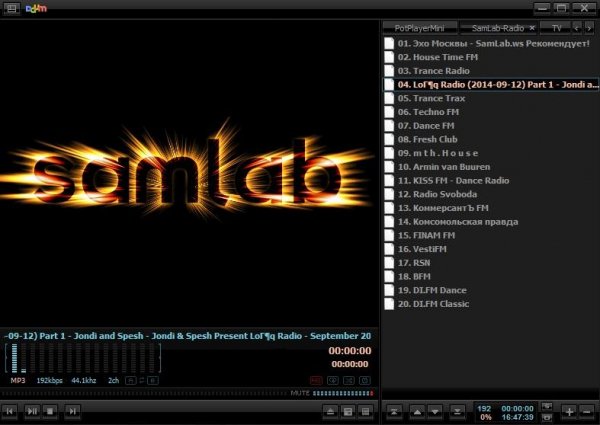Select 17. RSN
The width and height of the screenshot is (600, 425).
point(491,263)
